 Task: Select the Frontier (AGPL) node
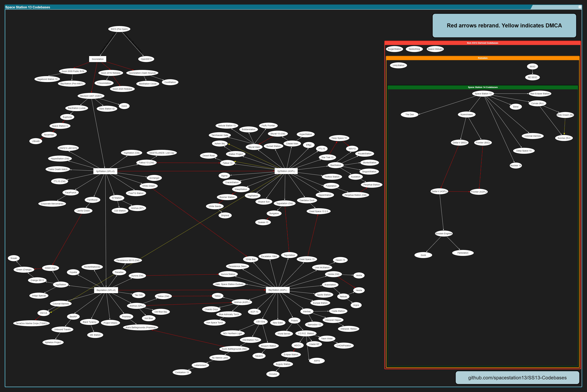tap(479, 192)
